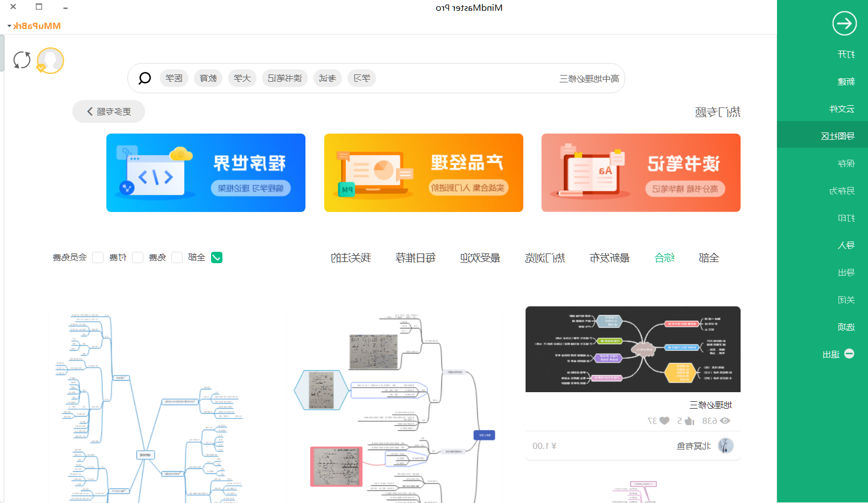Click the search field containing 高中地理必修三

(x=376, y=78)
